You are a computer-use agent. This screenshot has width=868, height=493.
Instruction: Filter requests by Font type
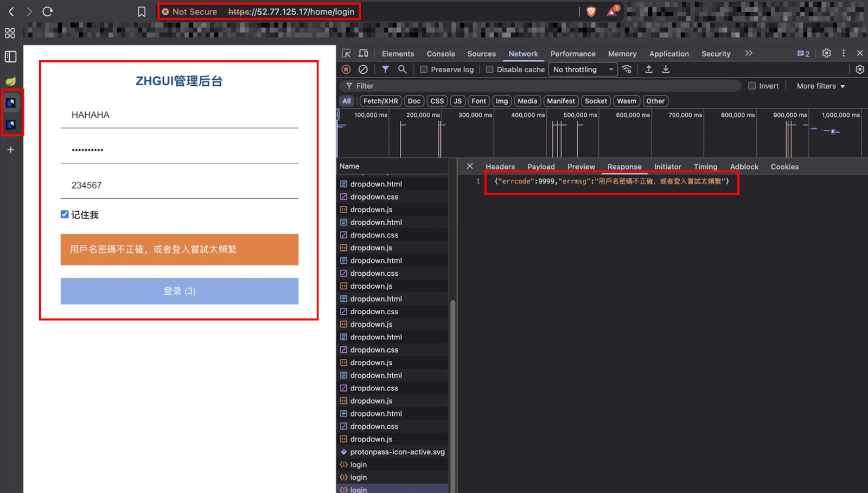tap(478, 101)
